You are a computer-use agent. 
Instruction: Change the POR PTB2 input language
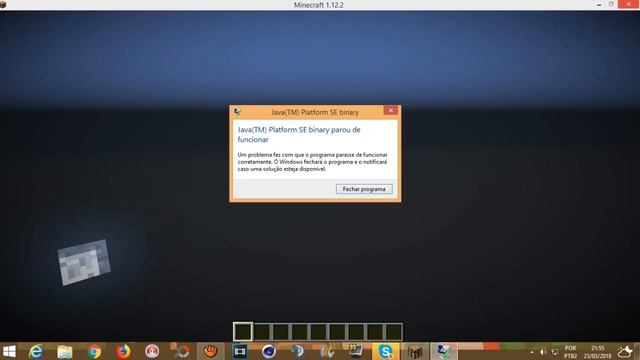[x=571, y=352]
